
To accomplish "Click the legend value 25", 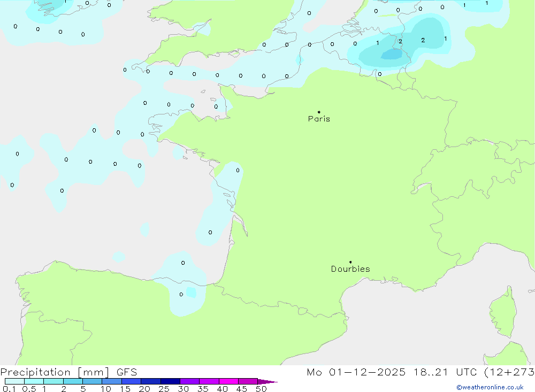I will pyautogui.click(x=164, y=389).
